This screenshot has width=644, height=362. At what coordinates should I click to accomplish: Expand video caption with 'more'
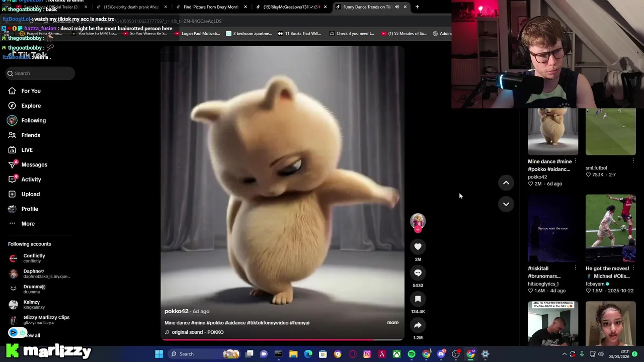(393, 323)
